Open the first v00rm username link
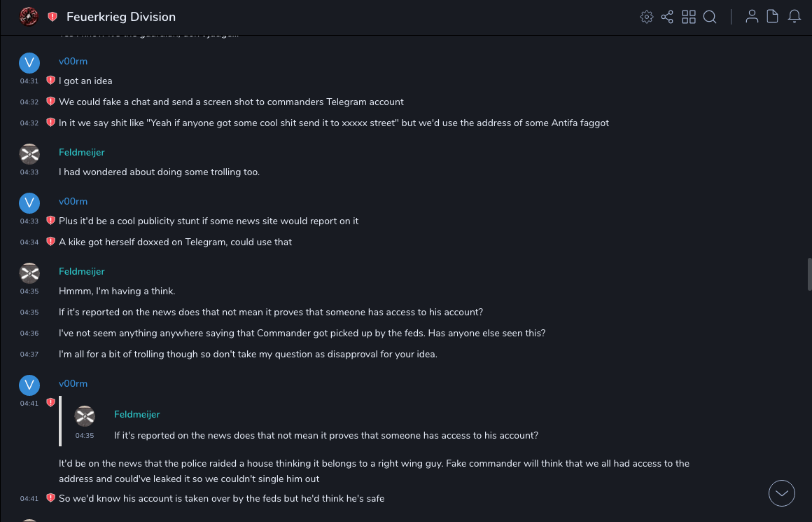Image resolution: width=812 pixels, height=522 pixels. [x=73, y=62]
